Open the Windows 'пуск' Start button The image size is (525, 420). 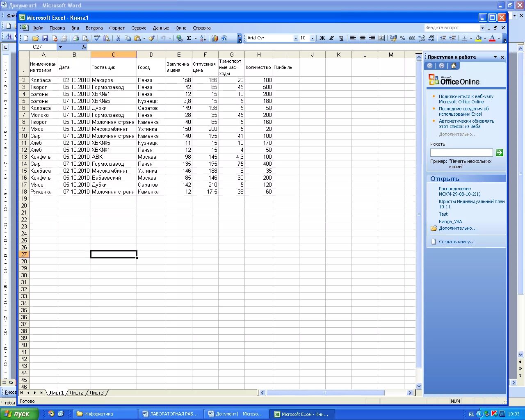(x=19, y=414)
